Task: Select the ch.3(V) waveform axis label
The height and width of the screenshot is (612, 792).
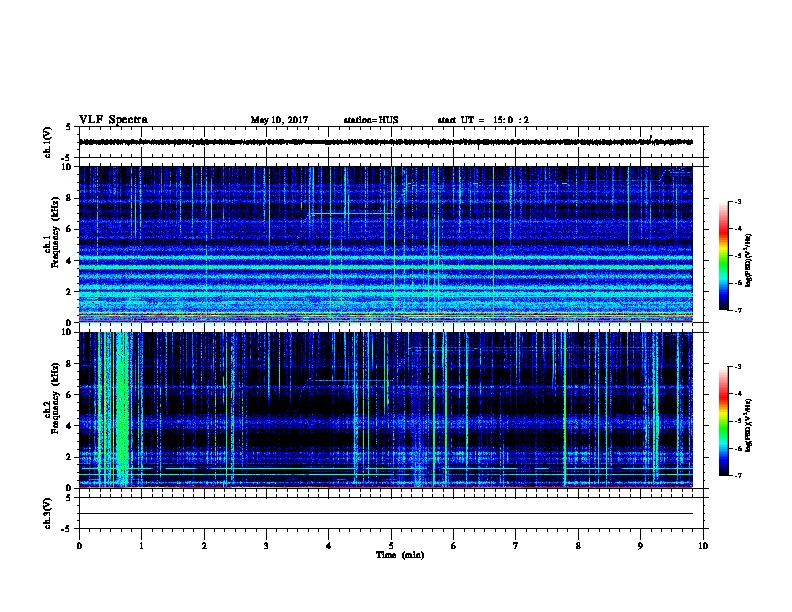Action: 47,513
